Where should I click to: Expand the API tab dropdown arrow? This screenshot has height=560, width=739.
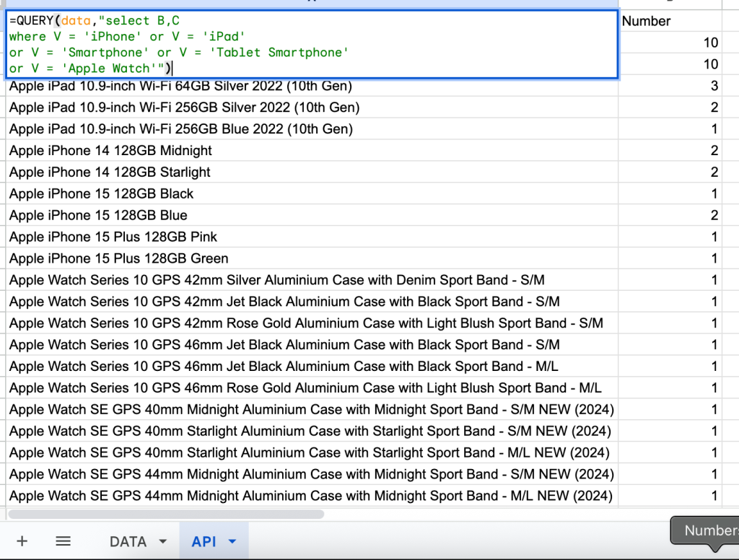[x=232, y=541]
